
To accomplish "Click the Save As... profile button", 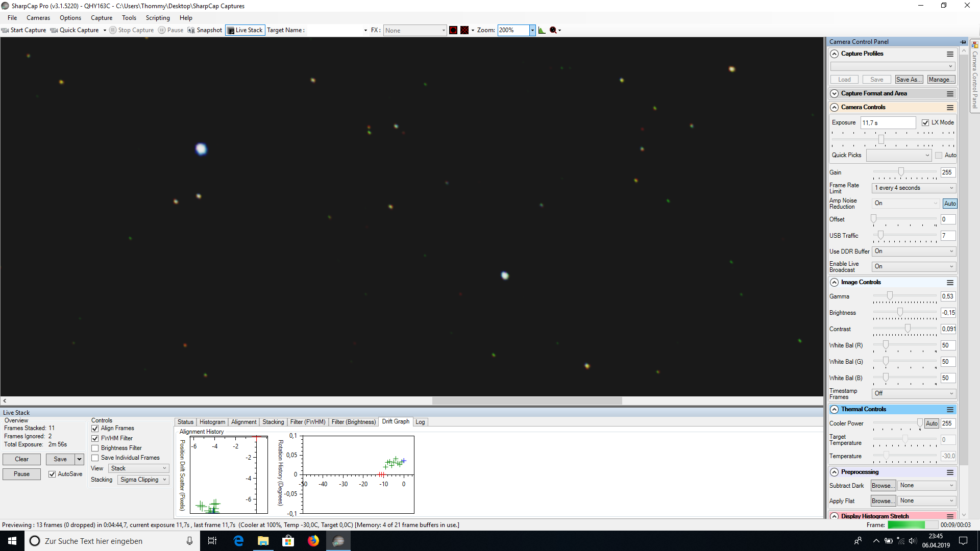I will click(909, 80).
